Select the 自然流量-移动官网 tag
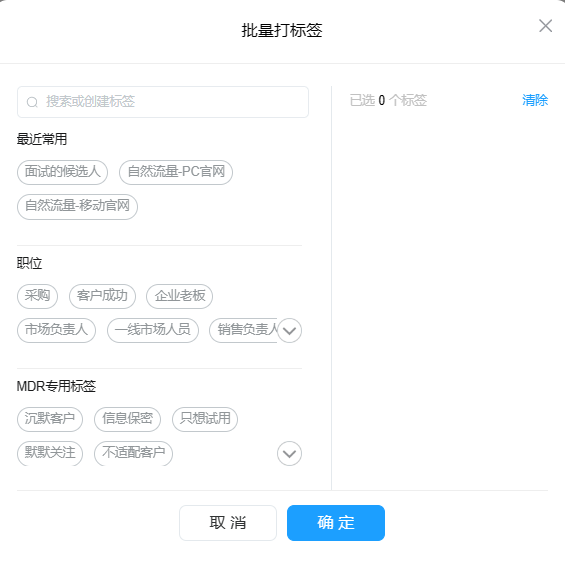The width and height of the screenshot is (565, 564). pyautogui.click(x=77, y=206)
